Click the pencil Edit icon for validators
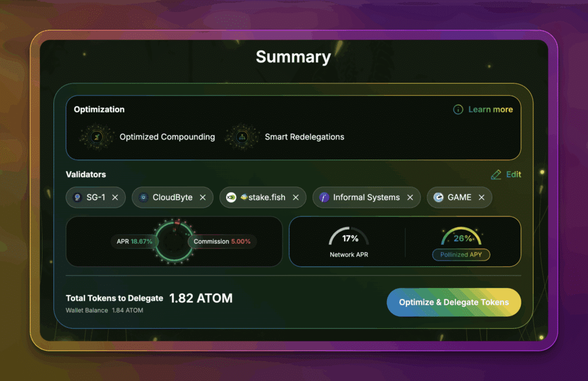Viewport: 588px width, 381px height. [x=496, y=174]
